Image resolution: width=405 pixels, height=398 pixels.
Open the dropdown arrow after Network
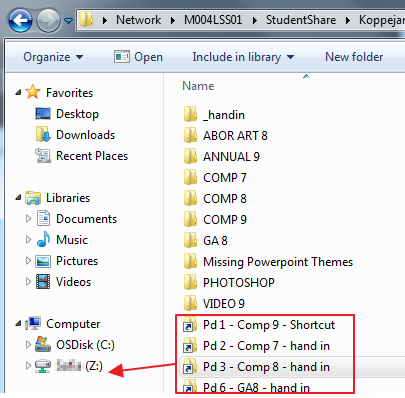[x=173, y=20]
